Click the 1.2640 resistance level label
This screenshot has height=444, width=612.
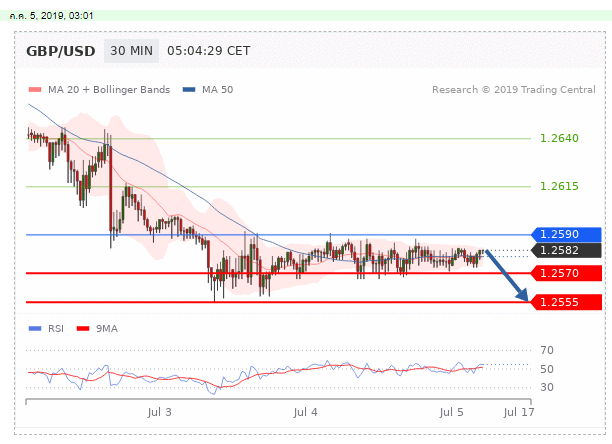pos(559,138)
